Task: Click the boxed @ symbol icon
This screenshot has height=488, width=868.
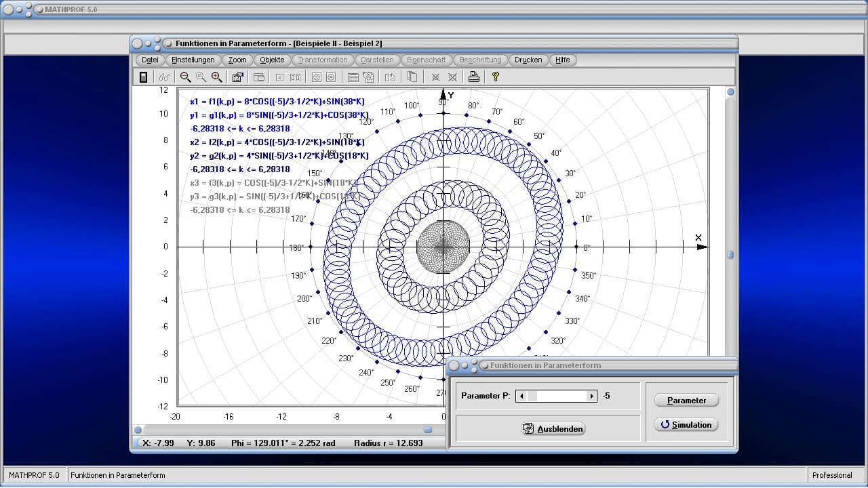Action: [x=331, y=77]
